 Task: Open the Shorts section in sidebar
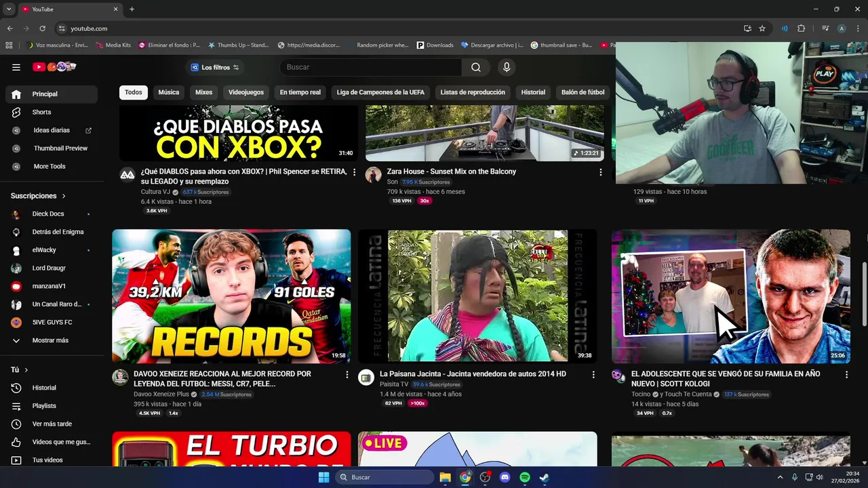click(x=51, y=112)
